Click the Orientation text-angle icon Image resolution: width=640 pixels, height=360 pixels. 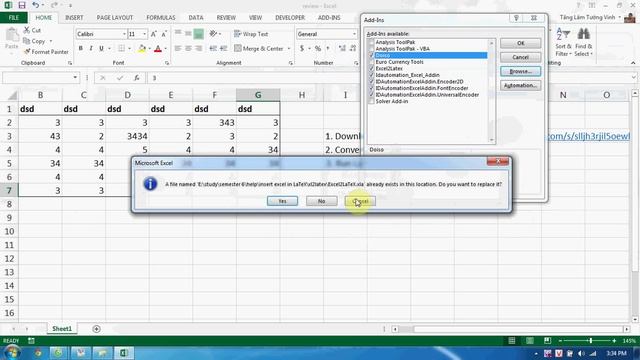(213, 34)
